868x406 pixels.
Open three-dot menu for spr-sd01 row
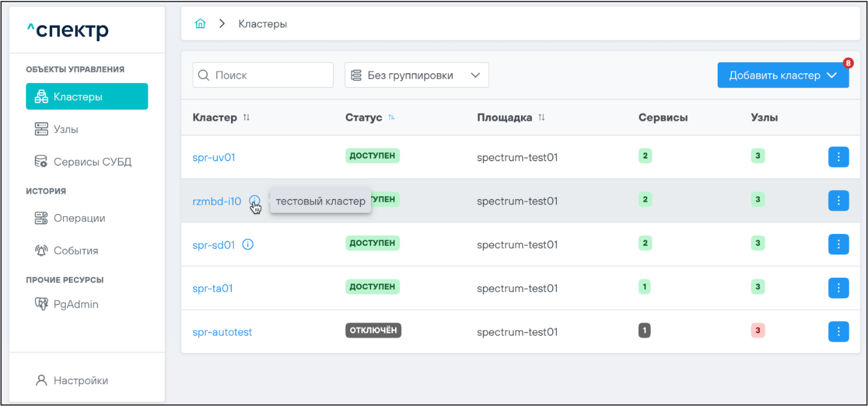pyautogui.click(x=838, y=245)
